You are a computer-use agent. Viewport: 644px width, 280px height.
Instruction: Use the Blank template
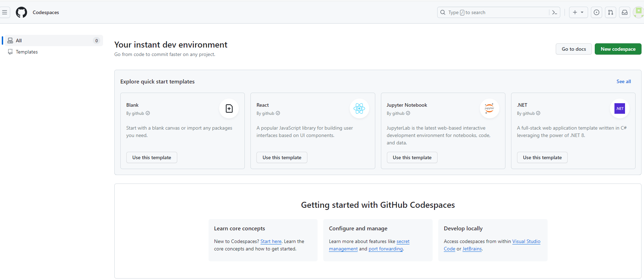152,157
